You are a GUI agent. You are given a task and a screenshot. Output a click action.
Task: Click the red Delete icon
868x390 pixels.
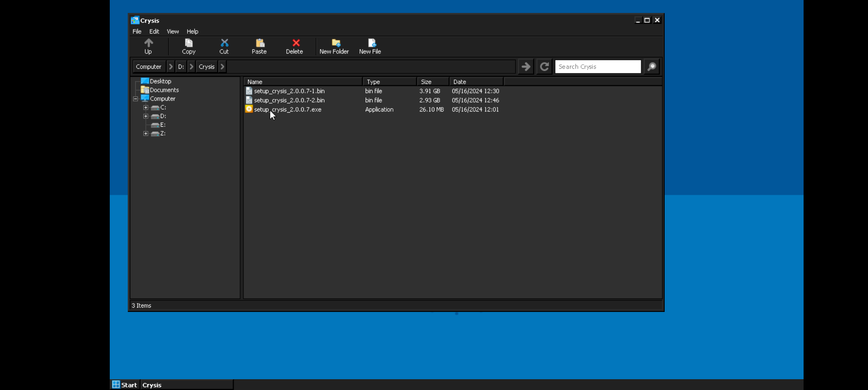[x=296, y=43]
